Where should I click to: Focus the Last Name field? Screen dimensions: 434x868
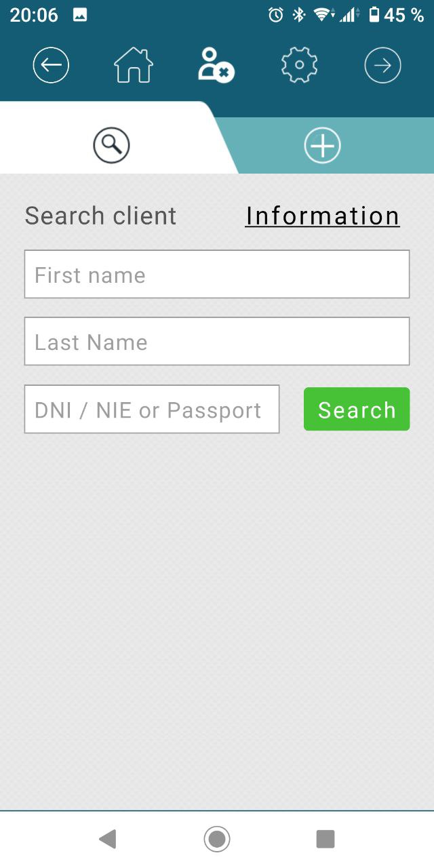pyautogui.click(x=217, y=342)
